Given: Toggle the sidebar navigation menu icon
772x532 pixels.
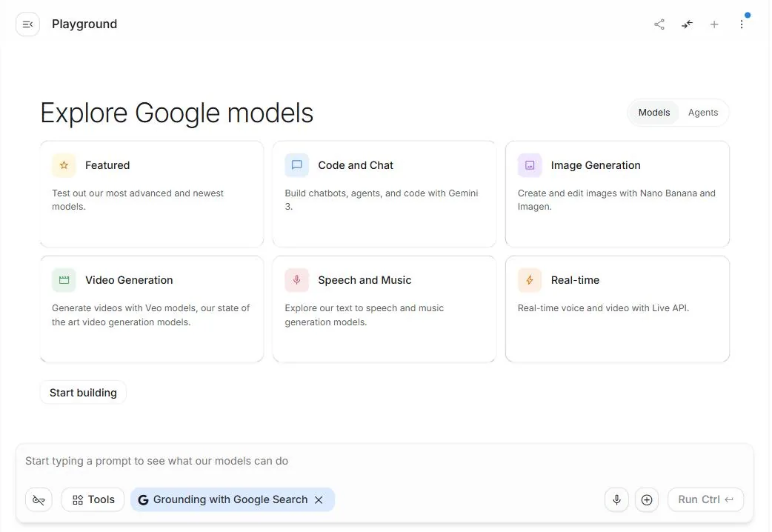Looking at the screenshot, I should (27, 24).
